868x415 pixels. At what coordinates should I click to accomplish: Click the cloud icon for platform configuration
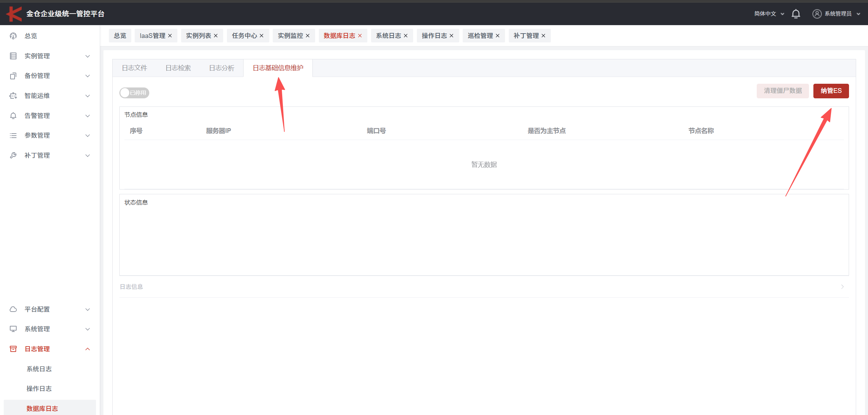click(x=13, y=309)
